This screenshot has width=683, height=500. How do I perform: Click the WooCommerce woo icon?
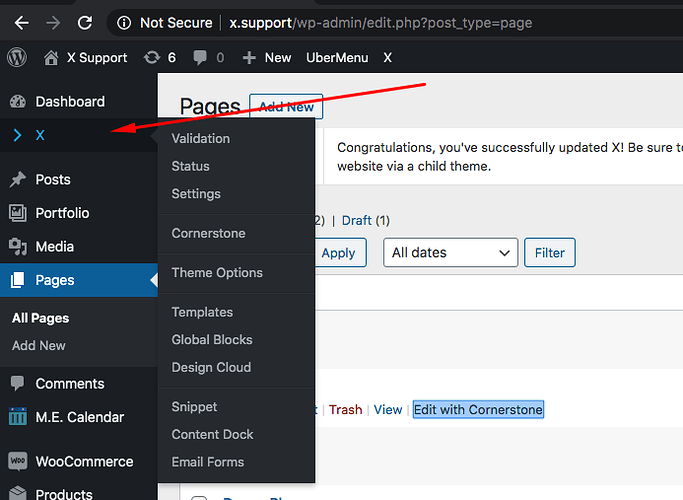pyautogui.click(x=18, y=461)
